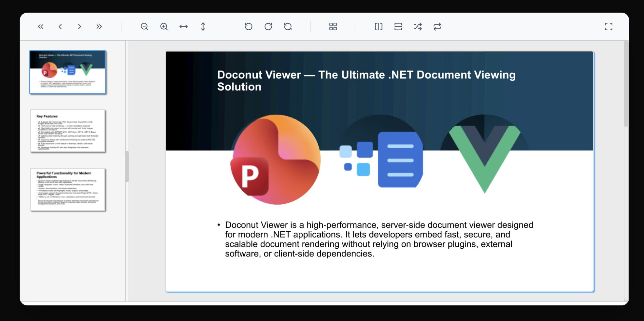
Task: Zoom out of the document
Action: coord(144,27)
